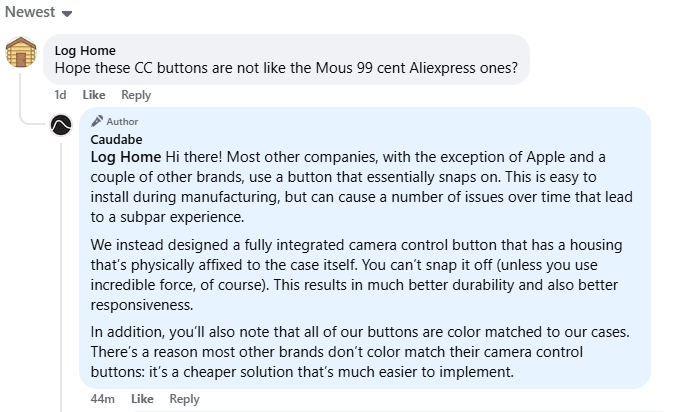This screenshot has height=412, width=677.
Task: Click Log Home's comment bubble text
Action: [286, 68]
